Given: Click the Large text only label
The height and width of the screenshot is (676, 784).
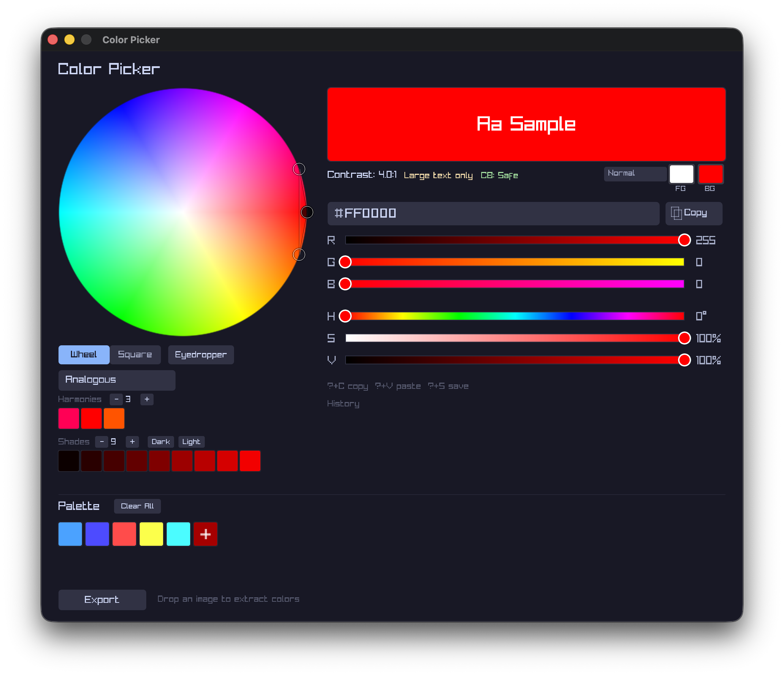Looking at the screenshot, I should point(438,176).
